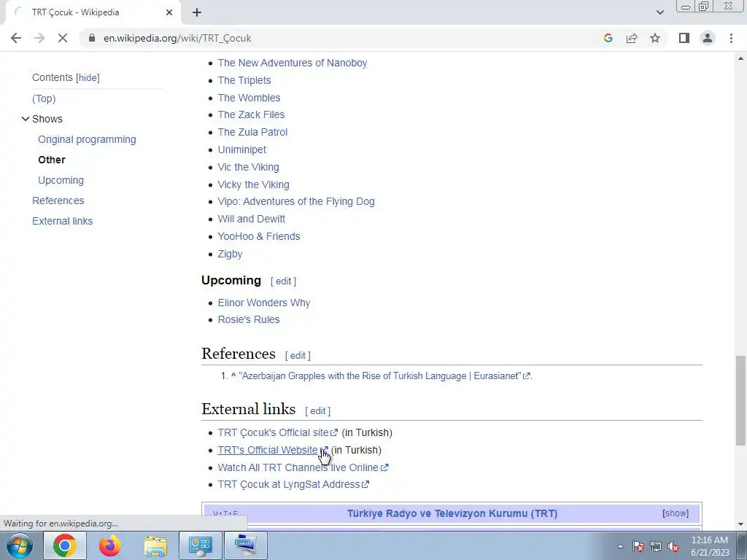Show hidden system tray icons
Screen dimensions: 747x560
click(x=620, y=546)
